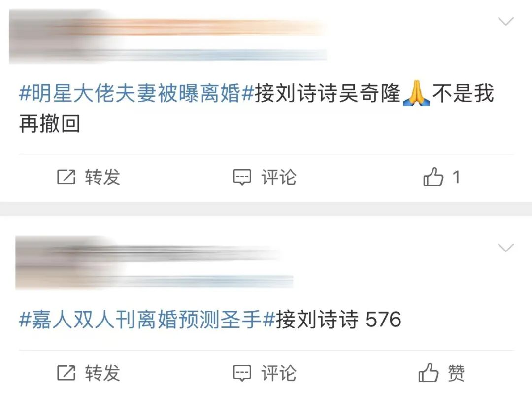The width and height of the screenshot is (532, 395).
Task: Click the text 接刘诗诗 576 in the second post
Action: 338,320
